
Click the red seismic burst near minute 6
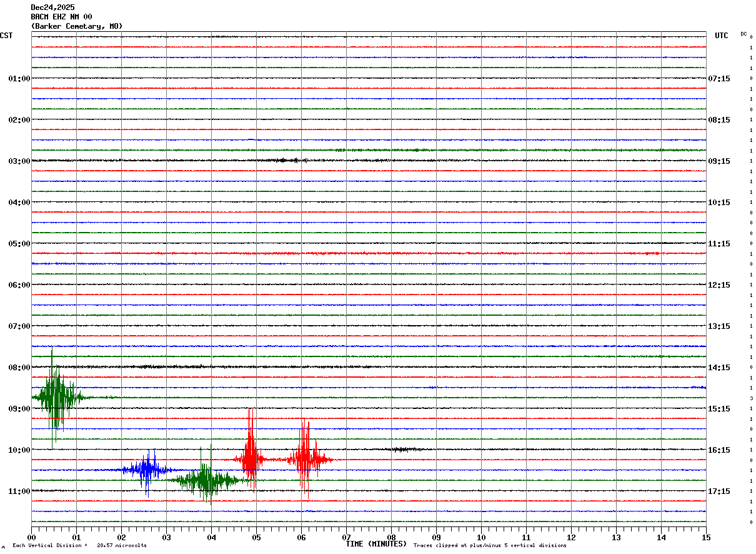[x=305, y=460]
